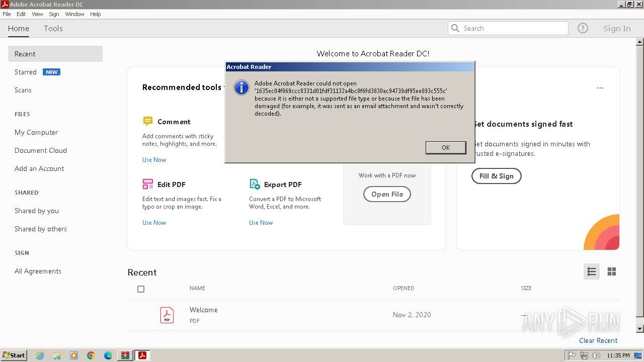Open Shared by you in the sidebar
The image size is (644, 362).
click(37, 211)
